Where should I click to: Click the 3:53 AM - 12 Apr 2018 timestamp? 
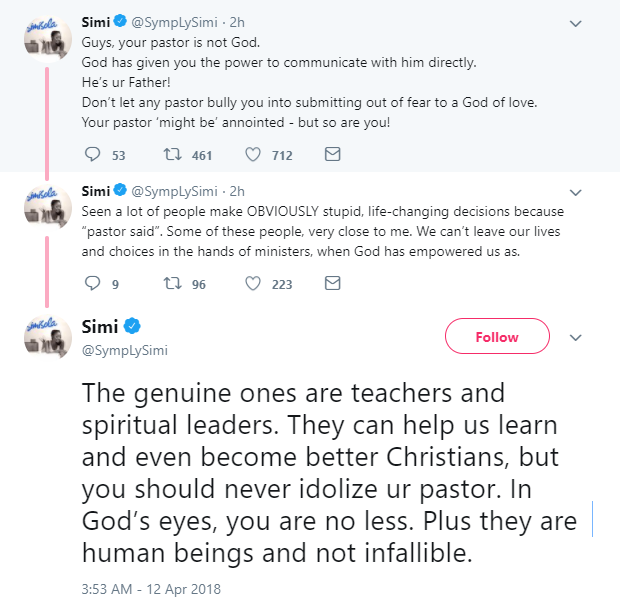pos(150,588)
